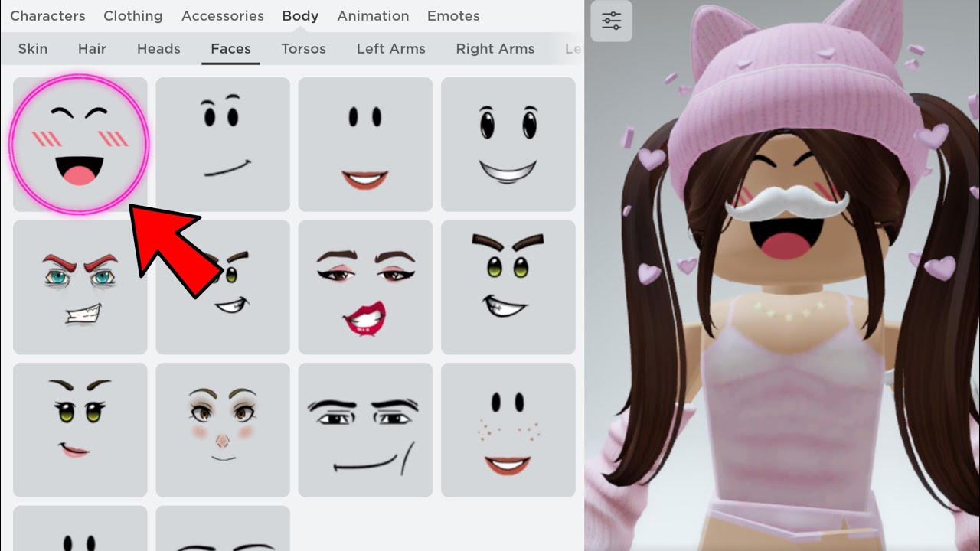Open the Heads tab
The width and height of the screenshot is (980, 551).
tap(158, 49)
